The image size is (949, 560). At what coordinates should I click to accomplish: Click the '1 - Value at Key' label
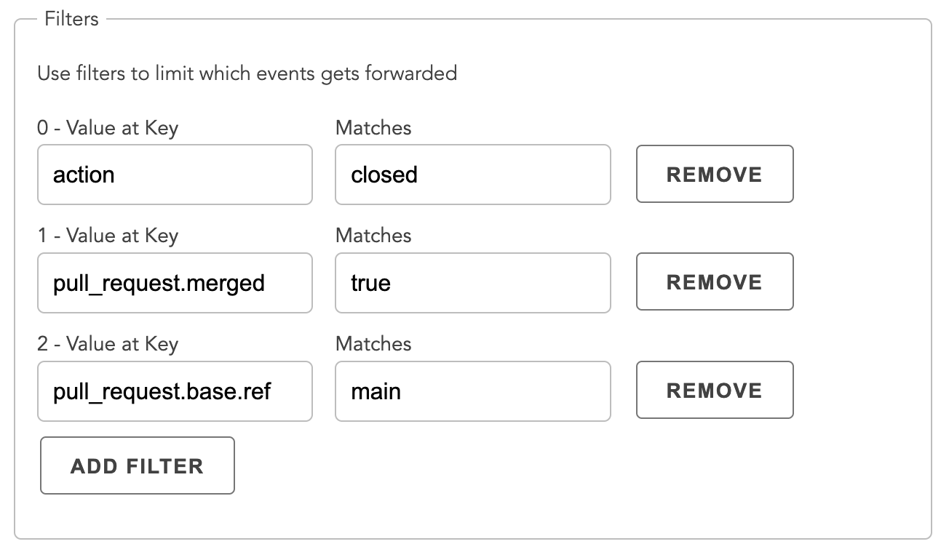(x=108, y=236)
